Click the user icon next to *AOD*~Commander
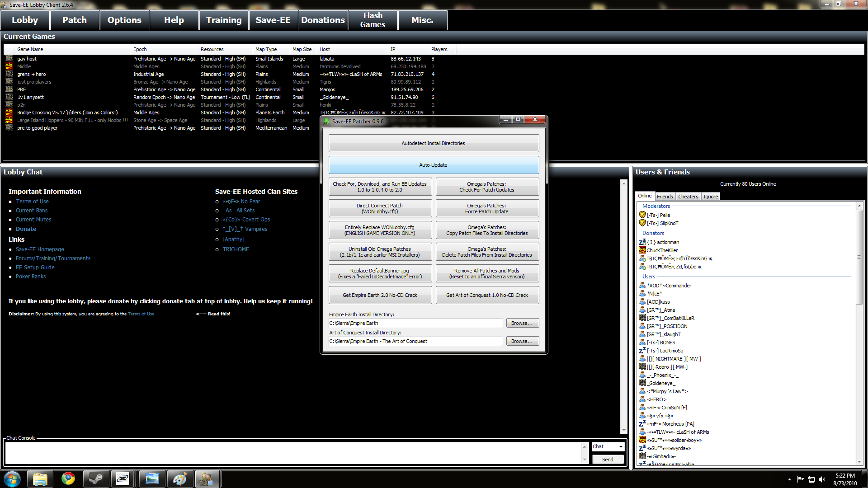Screen dimensions: 868x488 tap(642, 286)
